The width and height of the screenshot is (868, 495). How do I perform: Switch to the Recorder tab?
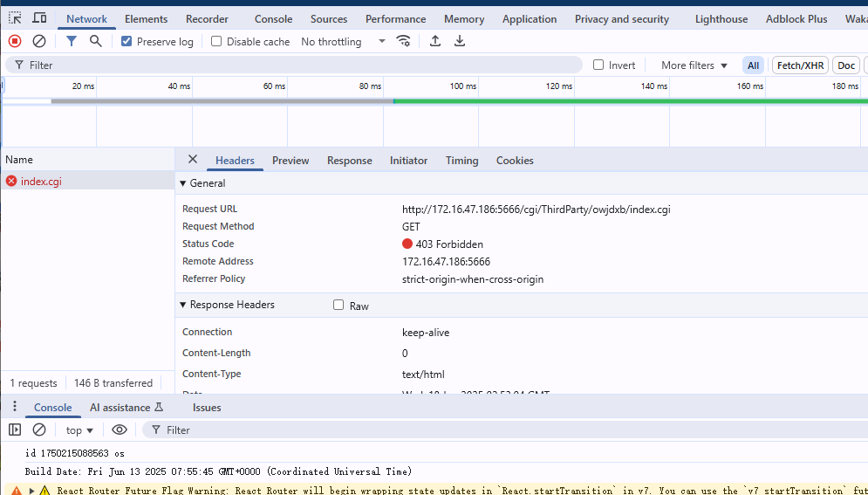pyautogui.click(x=207, y=19)
